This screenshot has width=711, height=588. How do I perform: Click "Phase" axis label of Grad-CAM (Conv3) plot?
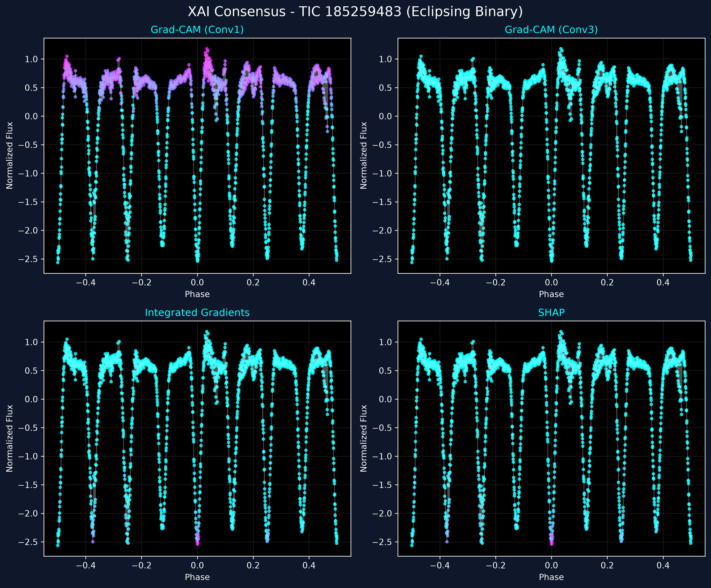click(x=551, y=294)
